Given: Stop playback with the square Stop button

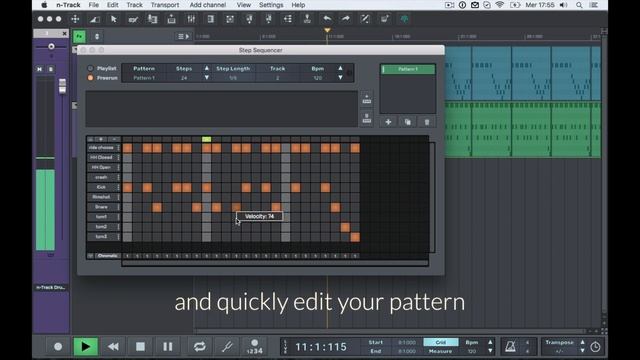Looking at the screenshot, I should pyautogui.click(x=140, y=347).
